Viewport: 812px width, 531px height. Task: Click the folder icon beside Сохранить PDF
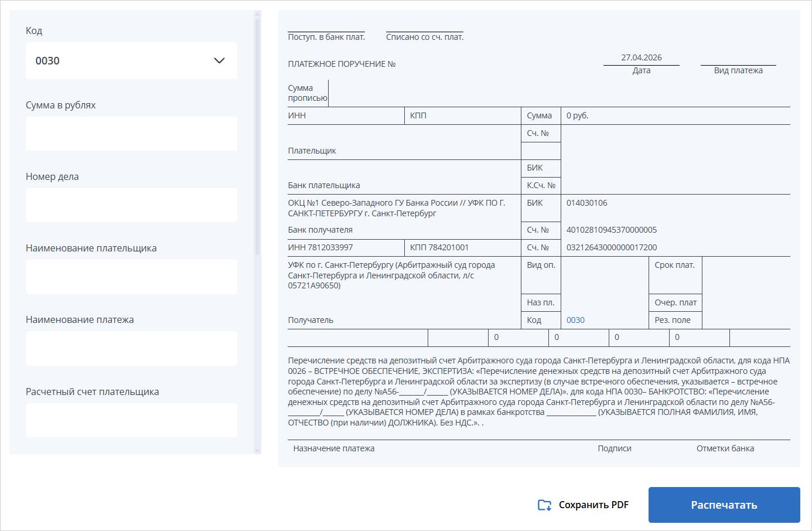(544, 505)
